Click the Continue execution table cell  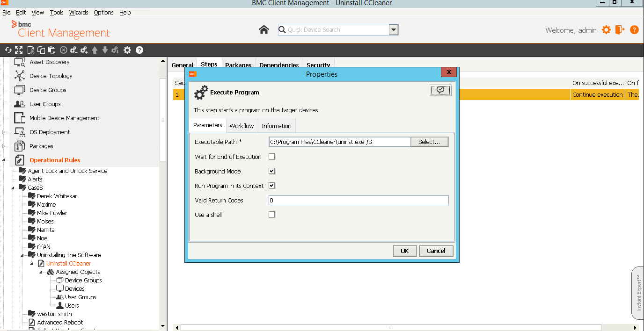click(x=598, y=94)
